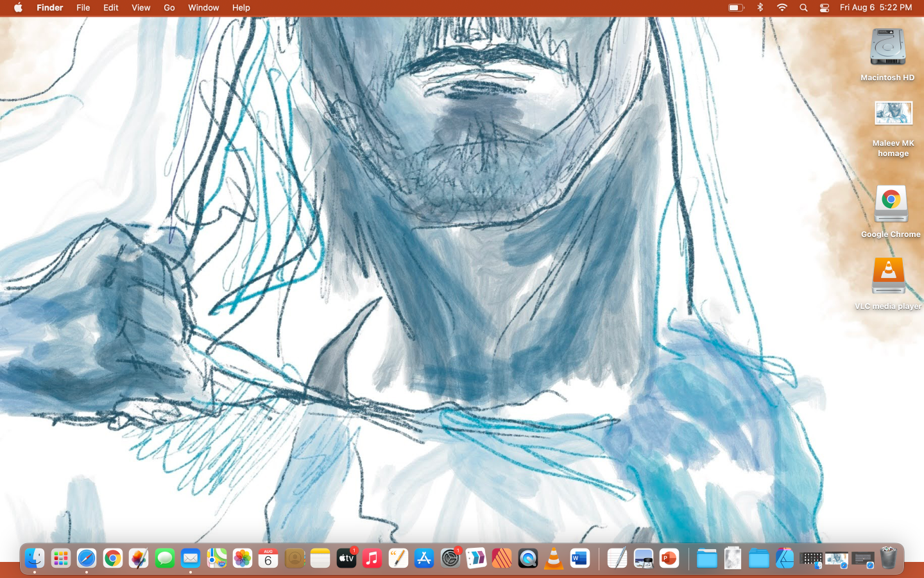Viewport: 924px width, 578px height.
Task: Open the Contacts app in the Dock
Action: 295,558
